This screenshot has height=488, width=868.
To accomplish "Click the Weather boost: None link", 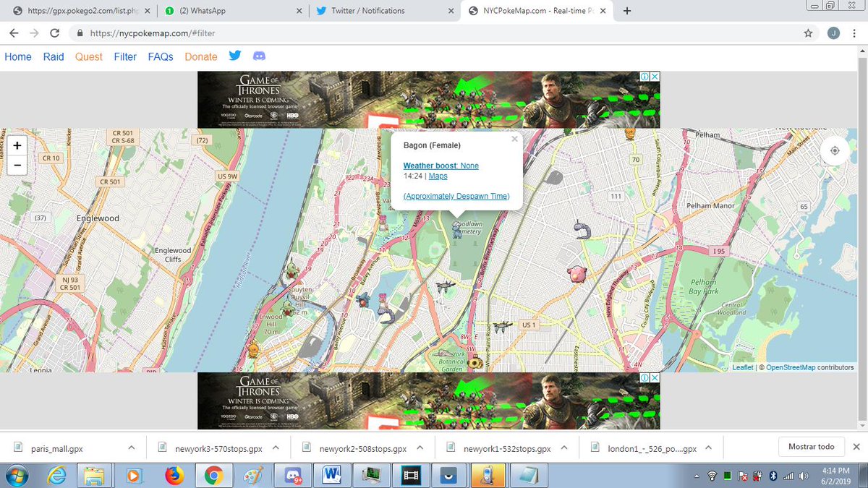I will (441, 166).
